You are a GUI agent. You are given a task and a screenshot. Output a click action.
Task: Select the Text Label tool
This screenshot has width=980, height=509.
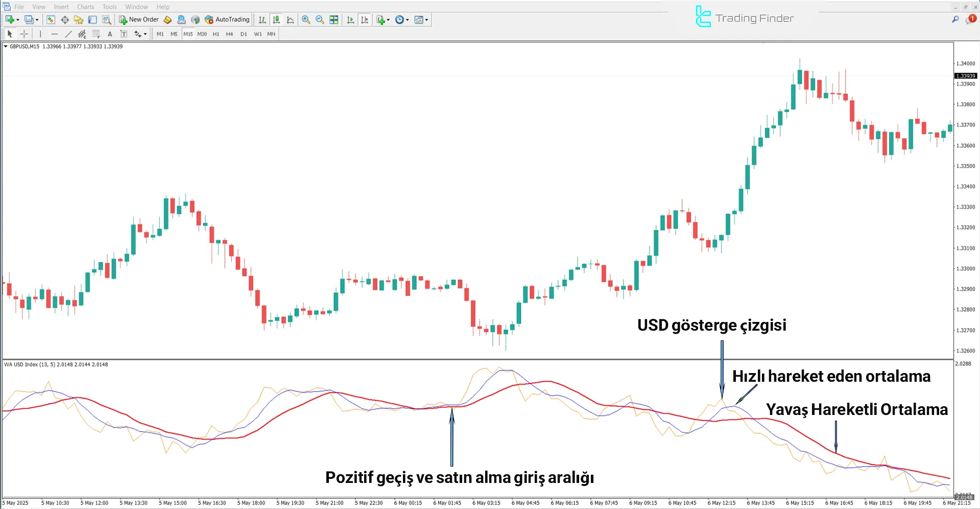tap(123, 34)
